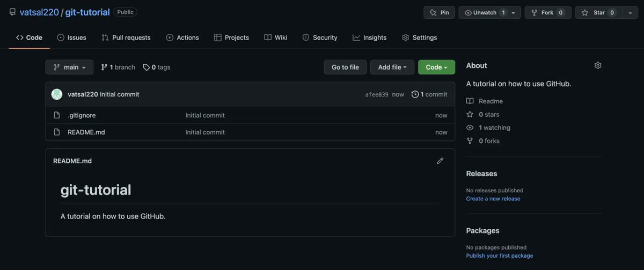Open the .gitignore file
This screenshot has width=644, height=270.
[x=82, y=115]
